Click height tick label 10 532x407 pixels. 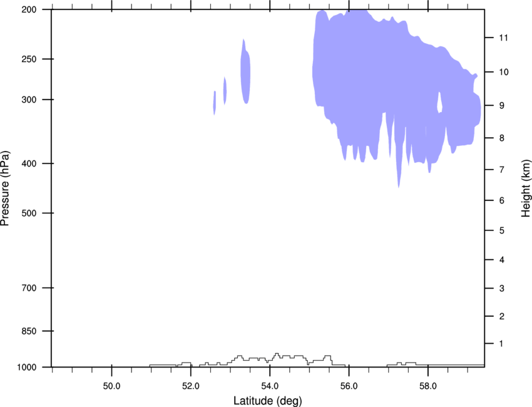point(503,72)
